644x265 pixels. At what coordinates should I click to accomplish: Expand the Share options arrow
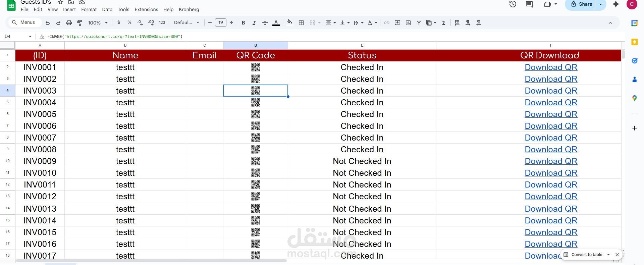point(601,4)
